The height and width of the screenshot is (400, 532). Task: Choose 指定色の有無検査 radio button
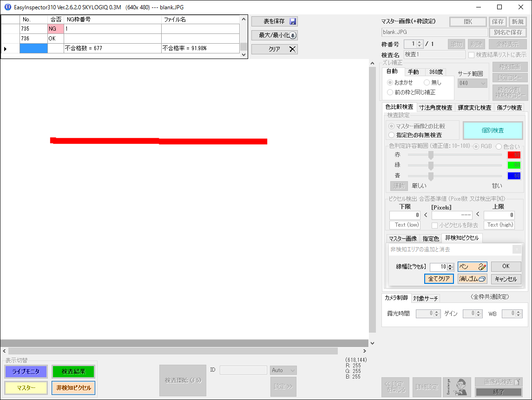click(392, 135)
